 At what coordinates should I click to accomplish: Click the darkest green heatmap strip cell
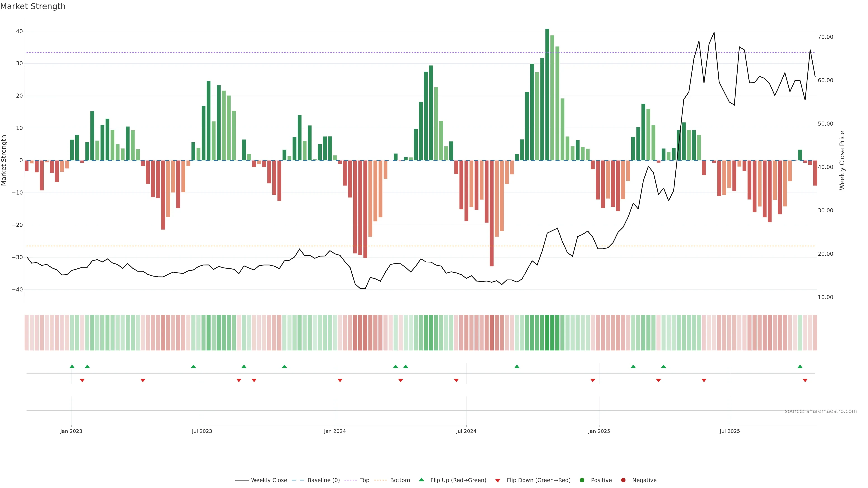point(547,332)
